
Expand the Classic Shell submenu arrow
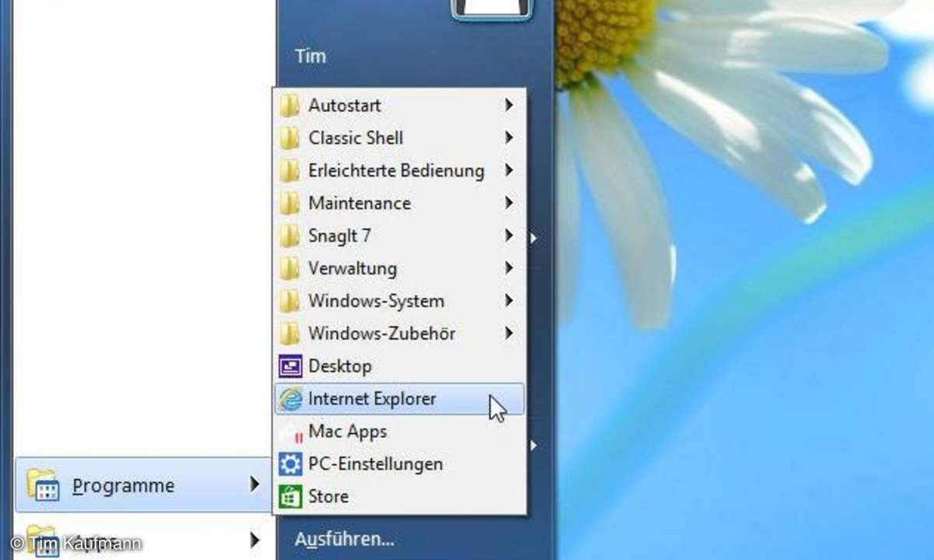pos(508,138)
